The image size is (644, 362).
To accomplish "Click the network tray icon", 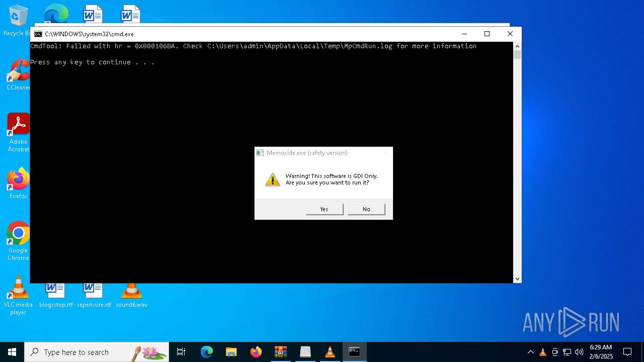I will pyautogui.click(x=567, y=352).
